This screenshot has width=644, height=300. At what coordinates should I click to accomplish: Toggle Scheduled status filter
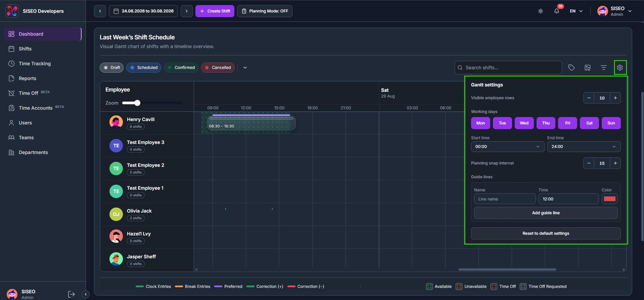[x=144, y=68]
